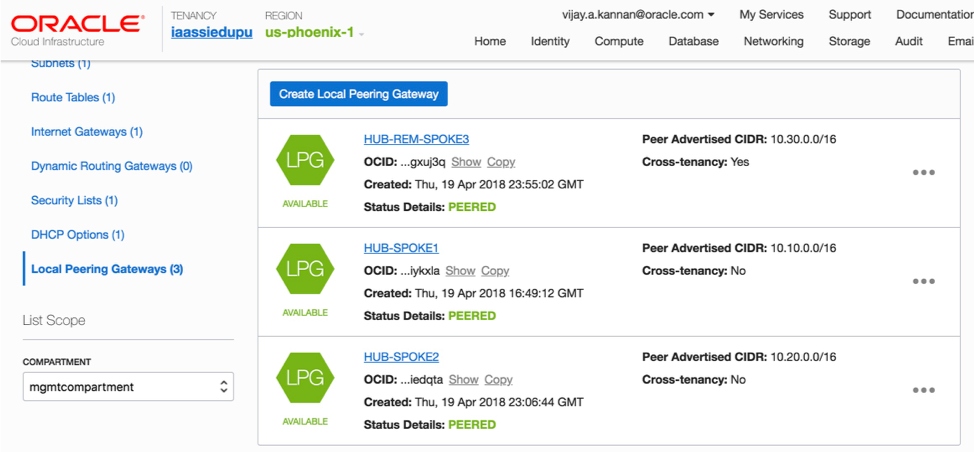Copy the OCID for HUB-SPOKE2

click(498, 380)
